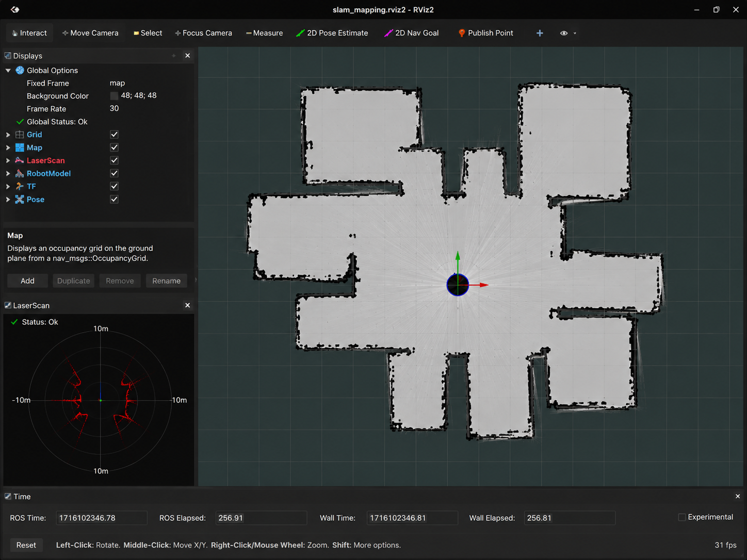Click the Duplicate button
This screenshot has height=560, width=747.
pyautogui.click(x=73, y=281)
